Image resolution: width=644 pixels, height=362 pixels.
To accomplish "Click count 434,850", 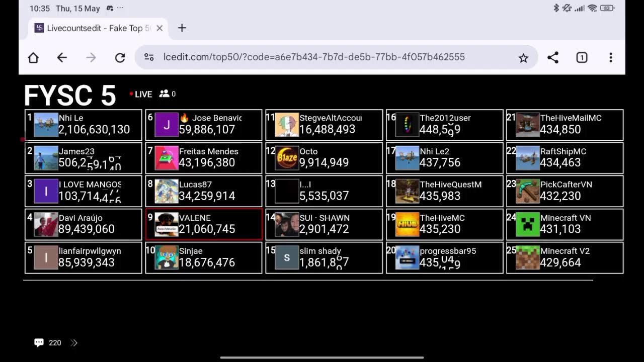I will point(560,130).
